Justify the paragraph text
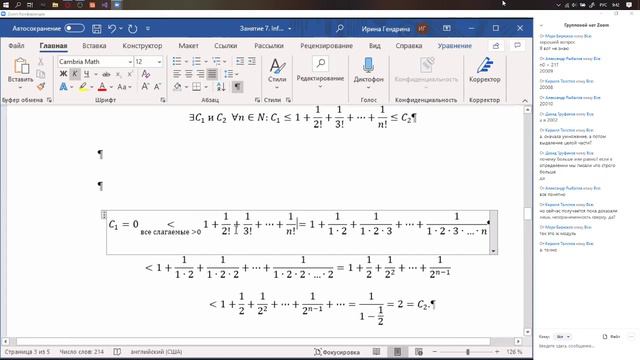The height and width of the screenshot is (360, 640). point(212,74)
